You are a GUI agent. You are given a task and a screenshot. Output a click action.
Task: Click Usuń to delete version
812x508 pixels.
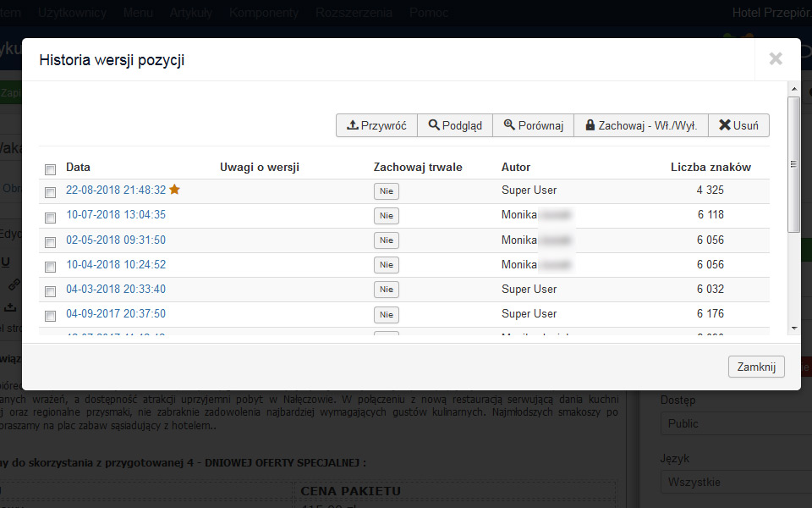(x=739, y=125)
